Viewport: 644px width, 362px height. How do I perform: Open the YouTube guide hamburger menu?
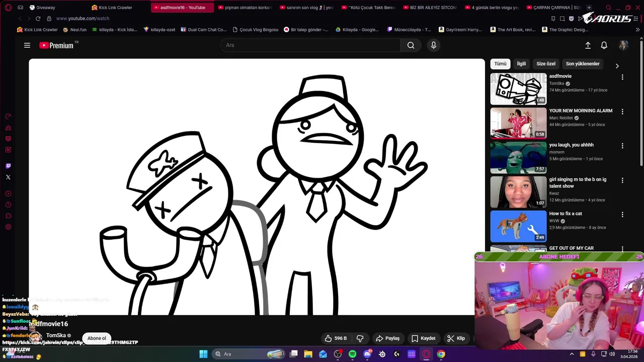click(x=27, y=45)
